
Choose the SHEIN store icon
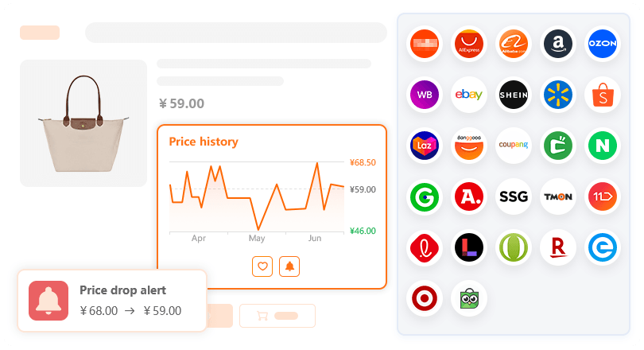click(x=514, y=95)
